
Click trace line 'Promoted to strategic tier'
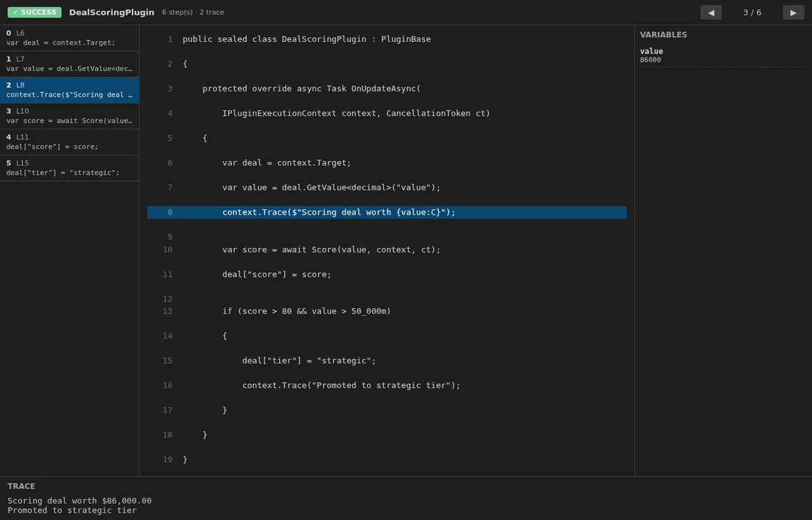(x=72, y=510)
